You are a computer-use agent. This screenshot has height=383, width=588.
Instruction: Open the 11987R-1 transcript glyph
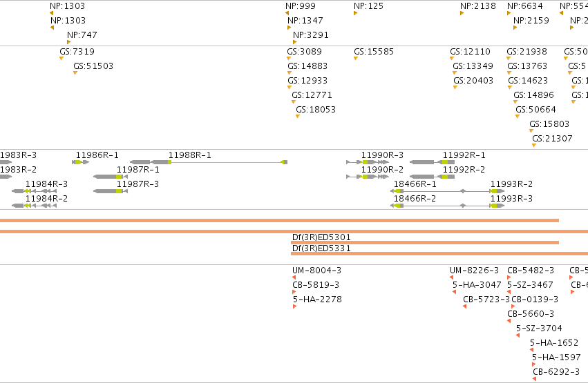pos(111,177)
